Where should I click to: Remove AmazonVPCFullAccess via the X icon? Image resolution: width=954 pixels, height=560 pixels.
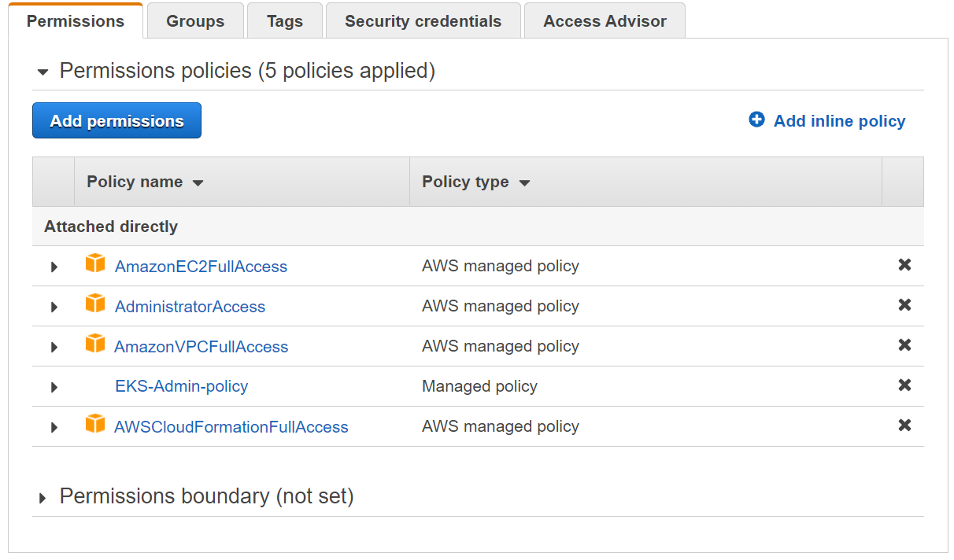click(x=904, y=345)
